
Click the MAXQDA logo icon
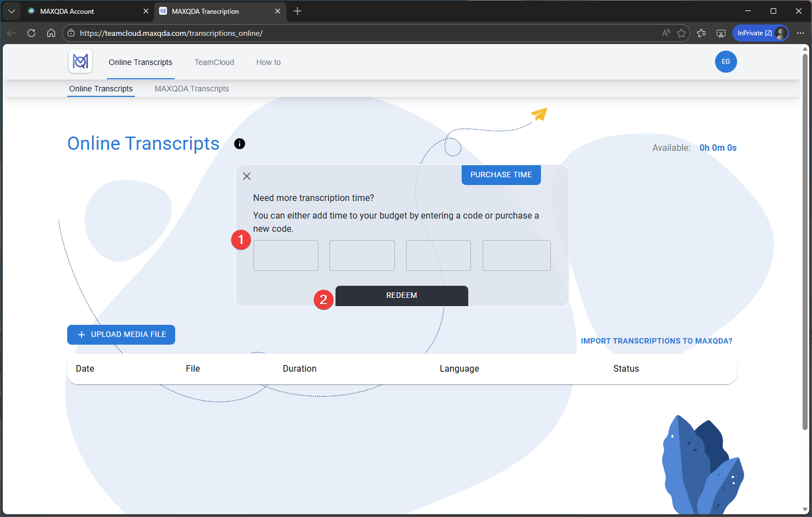coord(80,62)
